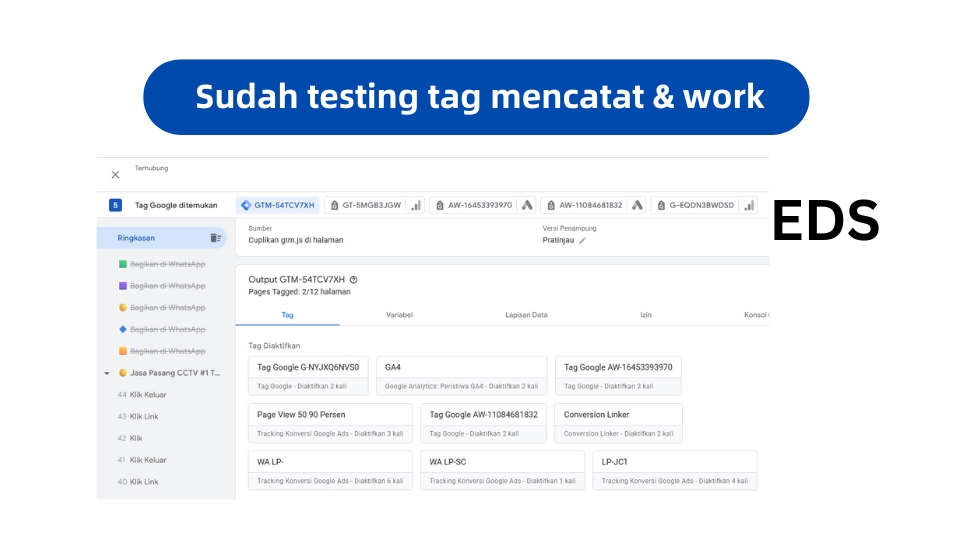960x540 pixels.
Task: Select the GTM-54TCV7XH container chip
Action: click(277, 205)
